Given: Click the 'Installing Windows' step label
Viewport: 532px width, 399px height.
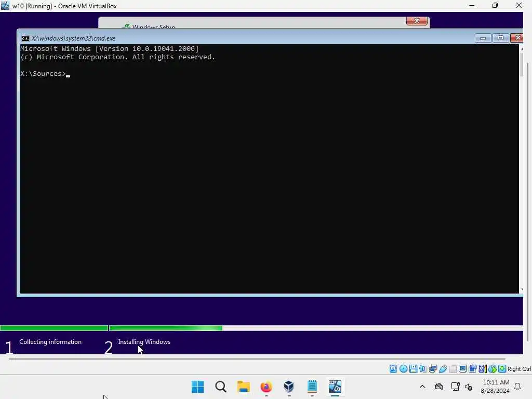Looking at the screenshot, I should pyautogui.click(x=144, y=342).
